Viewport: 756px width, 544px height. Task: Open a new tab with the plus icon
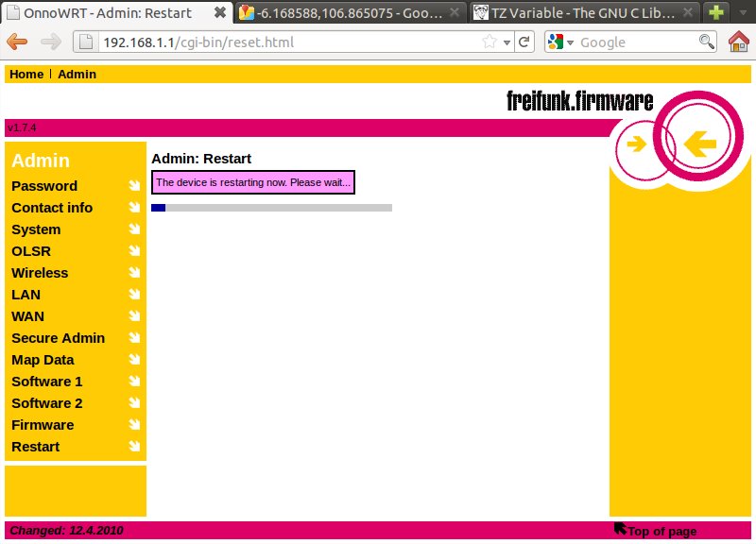click(716, 13)
